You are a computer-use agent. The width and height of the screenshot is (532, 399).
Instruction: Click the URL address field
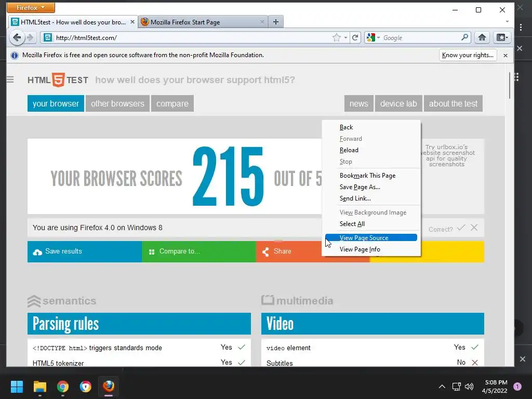(x=192, y=37)
